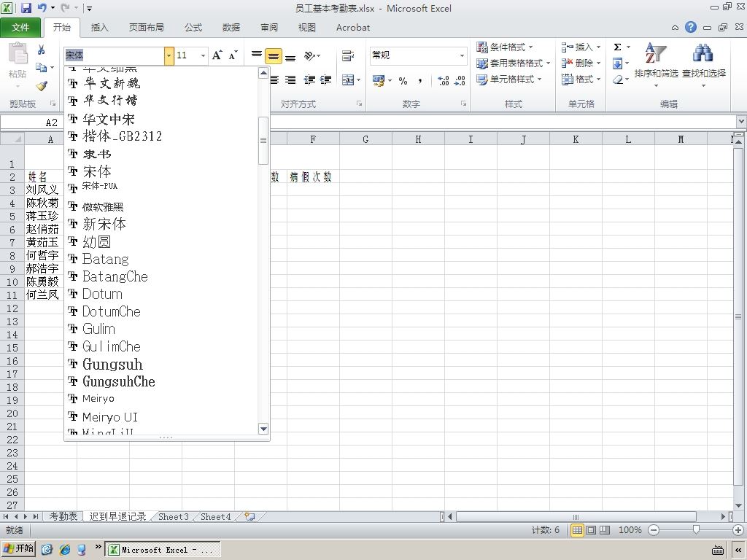Increase decimal places
This screenshot has width=747, height=560.
tap(443, 80)
